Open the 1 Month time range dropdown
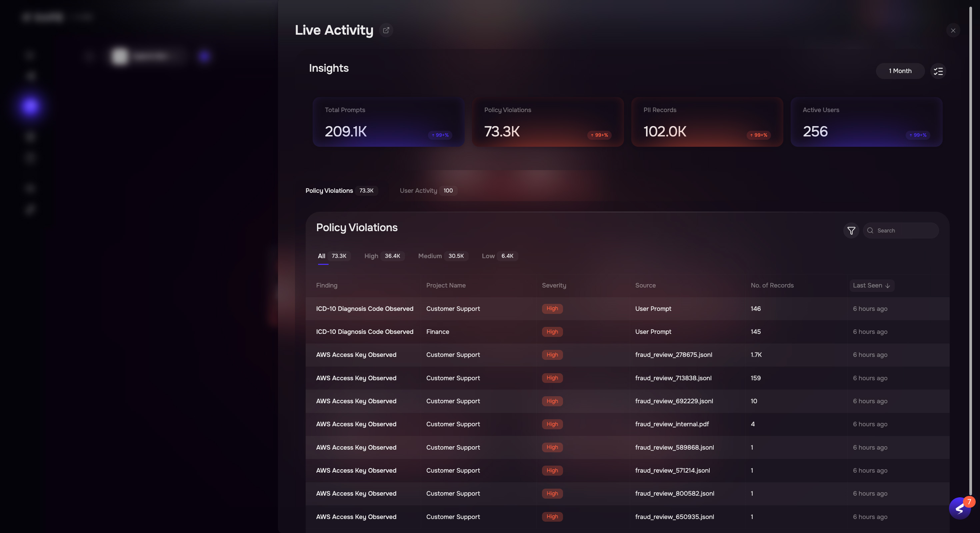Screen dimensions: 980x533 (x=900, y=71)
